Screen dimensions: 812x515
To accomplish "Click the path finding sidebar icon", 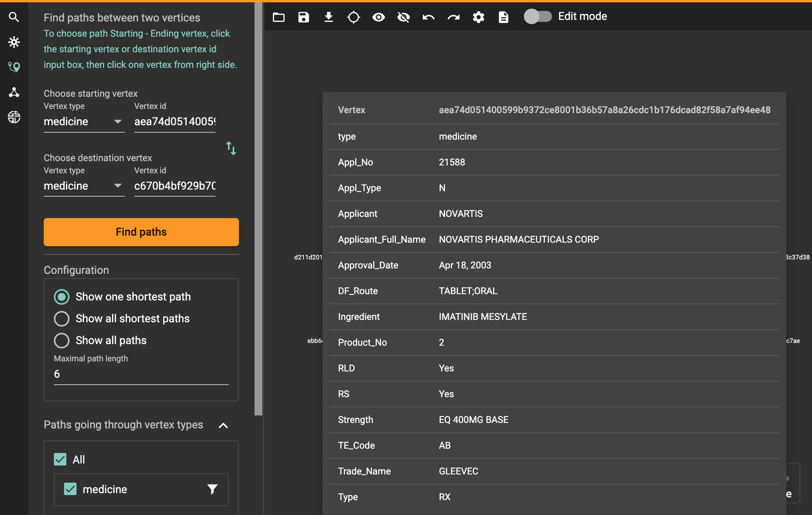I will coord(14,67).
